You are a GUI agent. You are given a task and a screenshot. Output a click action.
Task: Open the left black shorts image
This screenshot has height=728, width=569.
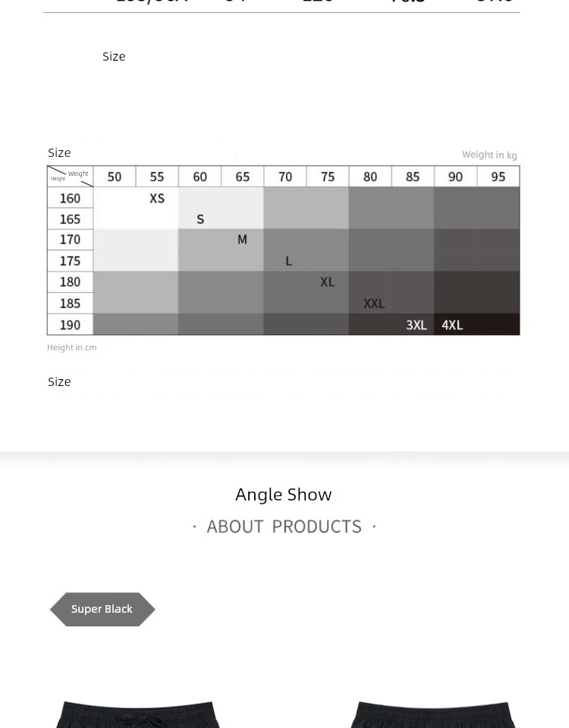(137, 714)
